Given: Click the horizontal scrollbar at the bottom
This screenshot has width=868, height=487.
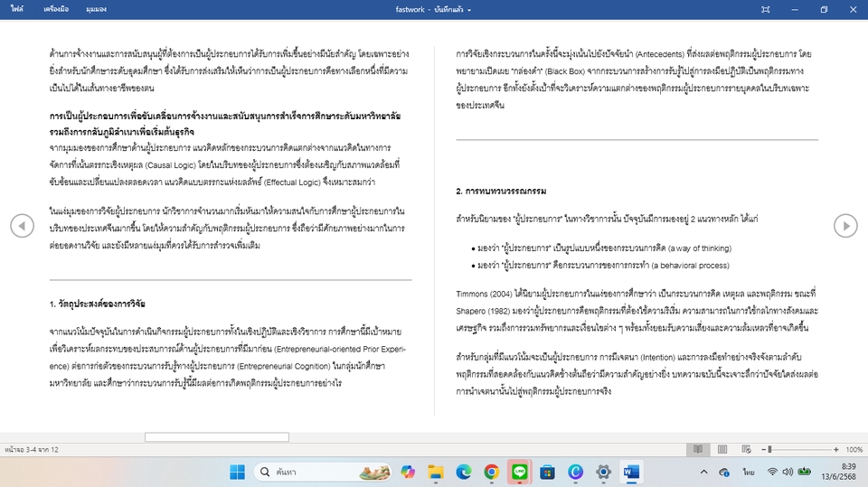Looking at the screenshot, I should tap(216, 437).
